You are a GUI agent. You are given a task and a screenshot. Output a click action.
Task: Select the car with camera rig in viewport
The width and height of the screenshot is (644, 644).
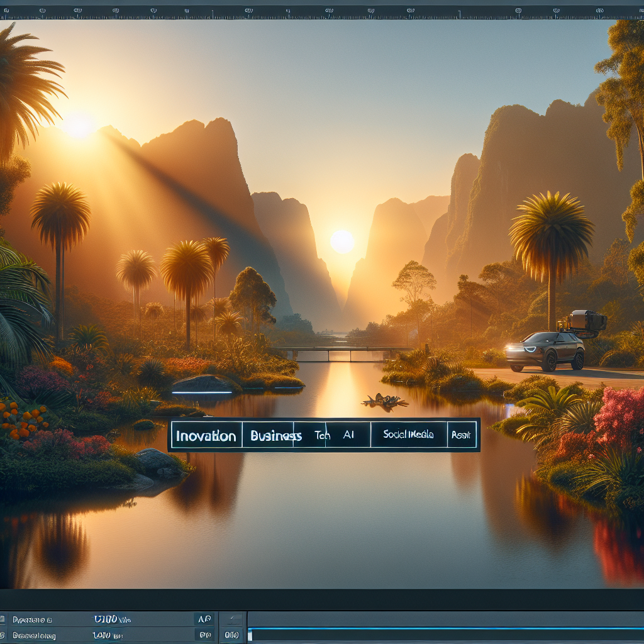coord(546,351)
